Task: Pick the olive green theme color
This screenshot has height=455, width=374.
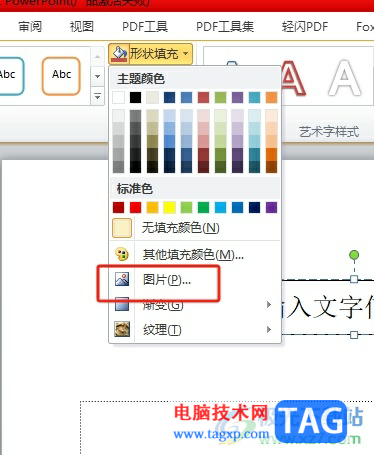Action: click(x=220, y=97)
